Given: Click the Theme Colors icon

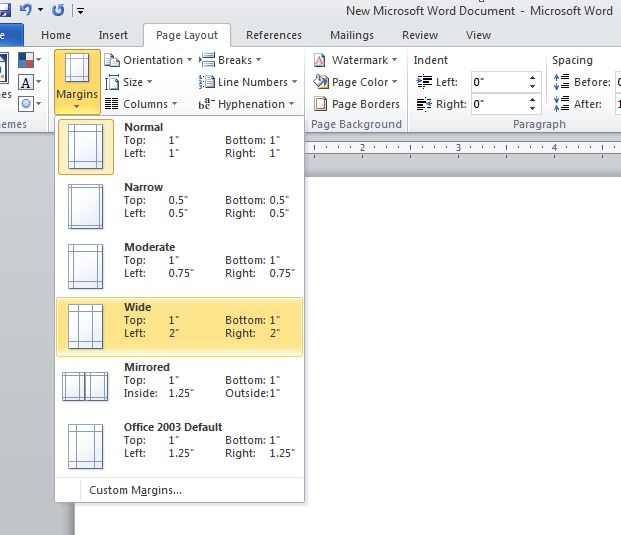Looking at the screenshot, I should click(x=26, y=60).
